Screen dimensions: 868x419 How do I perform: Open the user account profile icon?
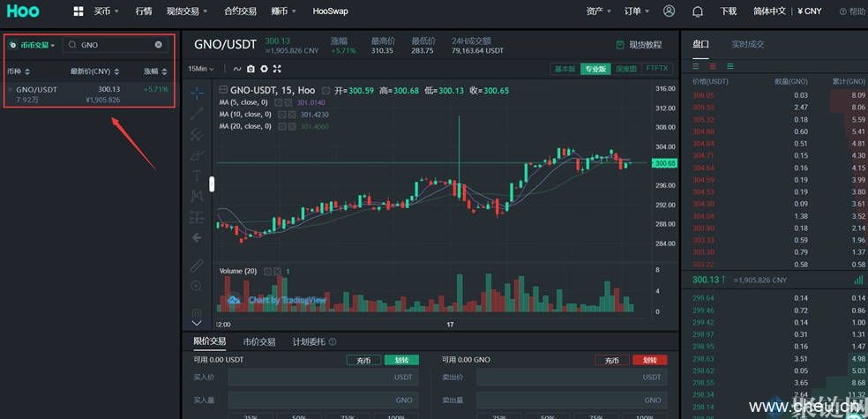click(669, 11)
